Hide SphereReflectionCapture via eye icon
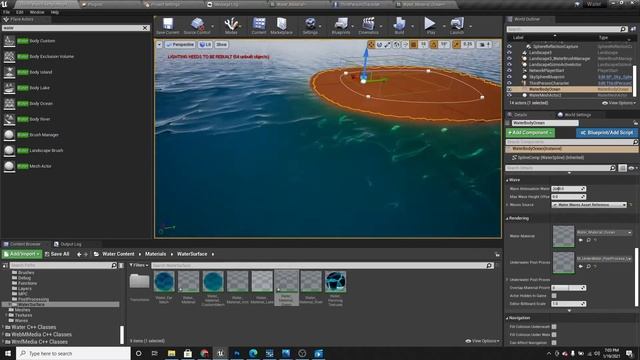This screenshot has height=360, width=640. click(509, 47)
